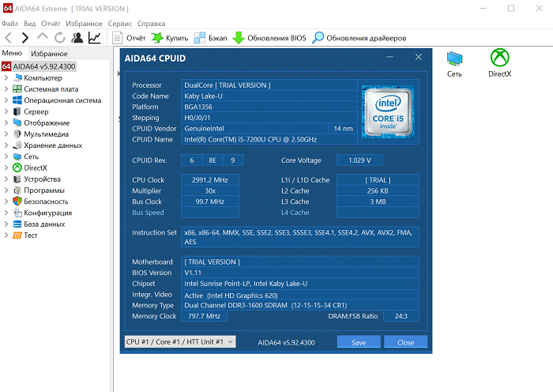Open the Справка menu
553x392 pixels.
point(151,23)
